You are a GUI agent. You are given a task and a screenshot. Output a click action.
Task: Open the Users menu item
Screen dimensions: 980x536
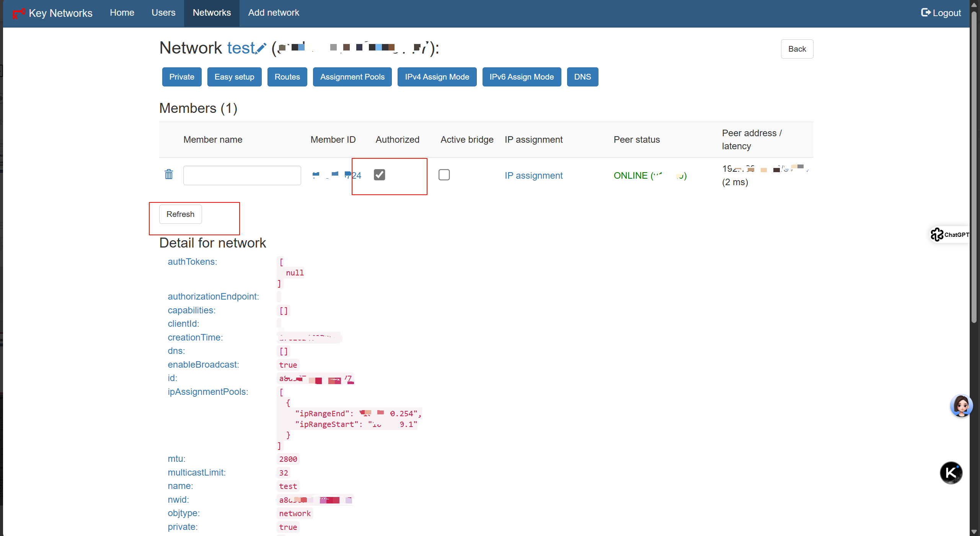pos(163,13)
